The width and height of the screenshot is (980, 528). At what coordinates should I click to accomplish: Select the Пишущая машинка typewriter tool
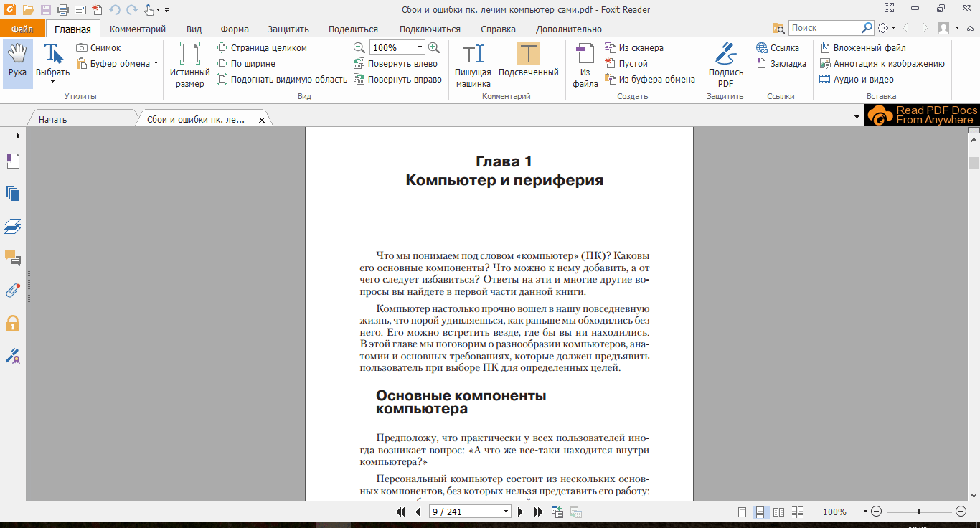(473, 65)
